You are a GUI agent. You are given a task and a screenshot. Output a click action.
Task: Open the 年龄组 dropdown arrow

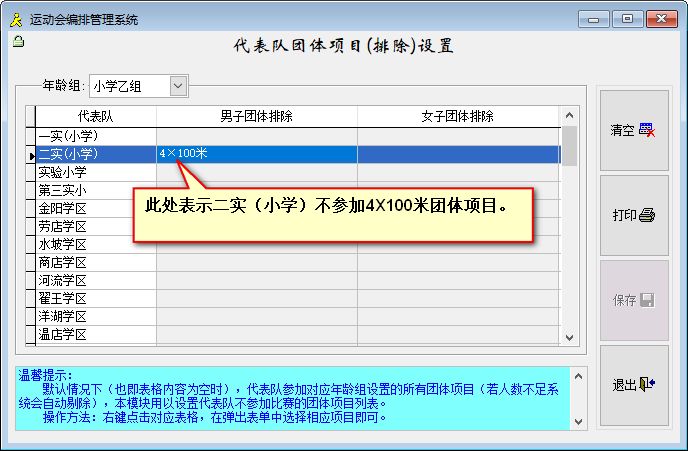tap(178, 86)
